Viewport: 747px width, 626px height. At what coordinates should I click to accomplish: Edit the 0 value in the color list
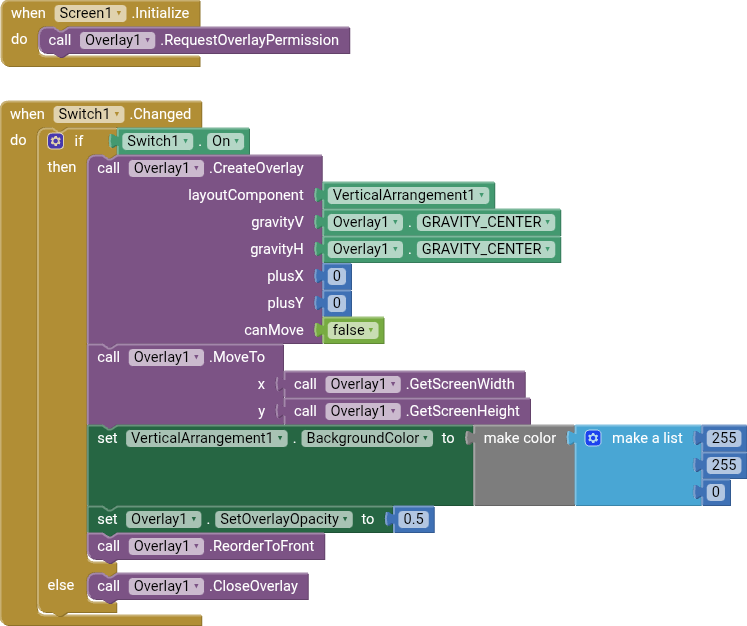[x=714, y=492]
